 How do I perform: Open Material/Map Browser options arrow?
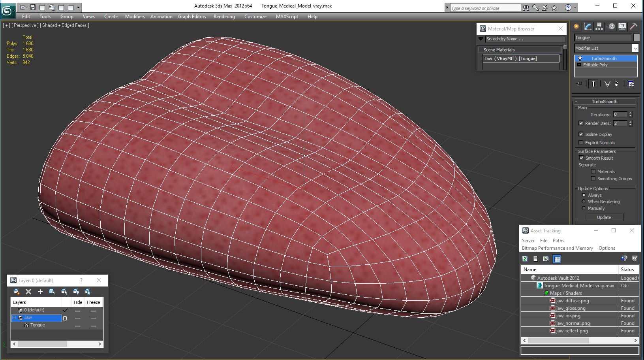(x=481, y=39)
